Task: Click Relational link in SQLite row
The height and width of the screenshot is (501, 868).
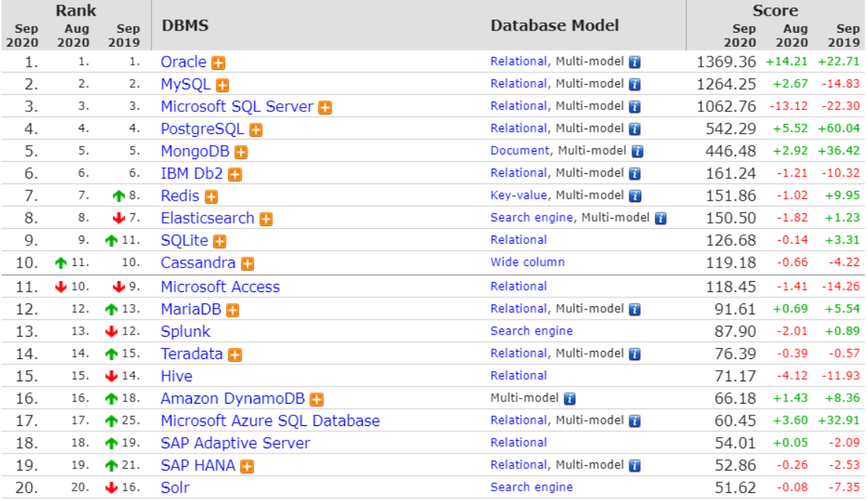Action: click(519, 239)
